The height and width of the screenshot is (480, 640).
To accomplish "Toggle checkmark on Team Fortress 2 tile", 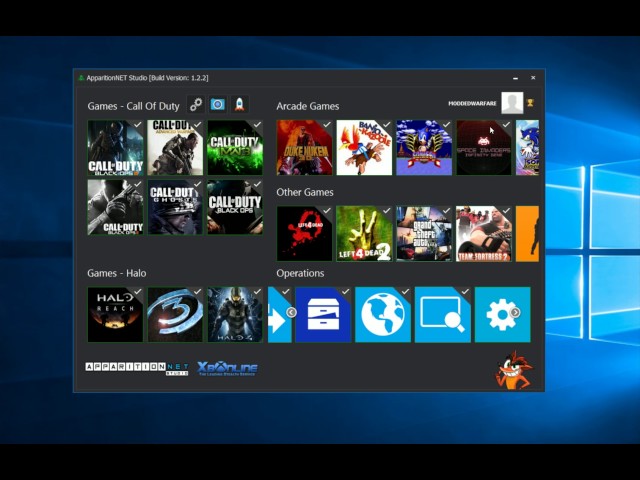I will (507, 211).
